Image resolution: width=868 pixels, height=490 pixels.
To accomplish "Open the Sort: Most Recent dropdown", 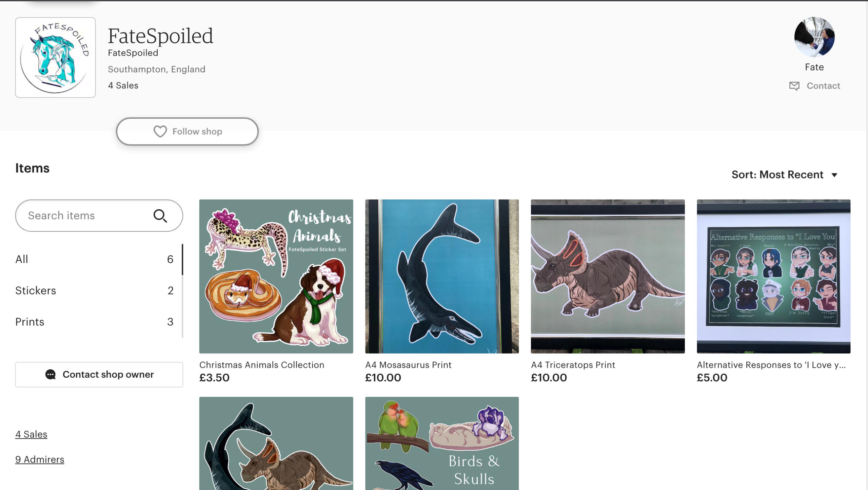I will point(784,175).
